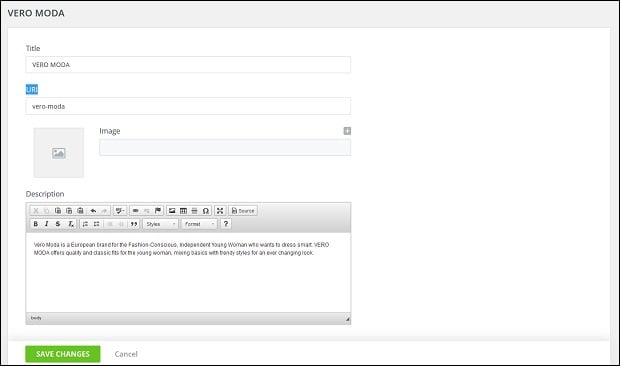
Task: Click the Description label
Action: pos(45,194)
